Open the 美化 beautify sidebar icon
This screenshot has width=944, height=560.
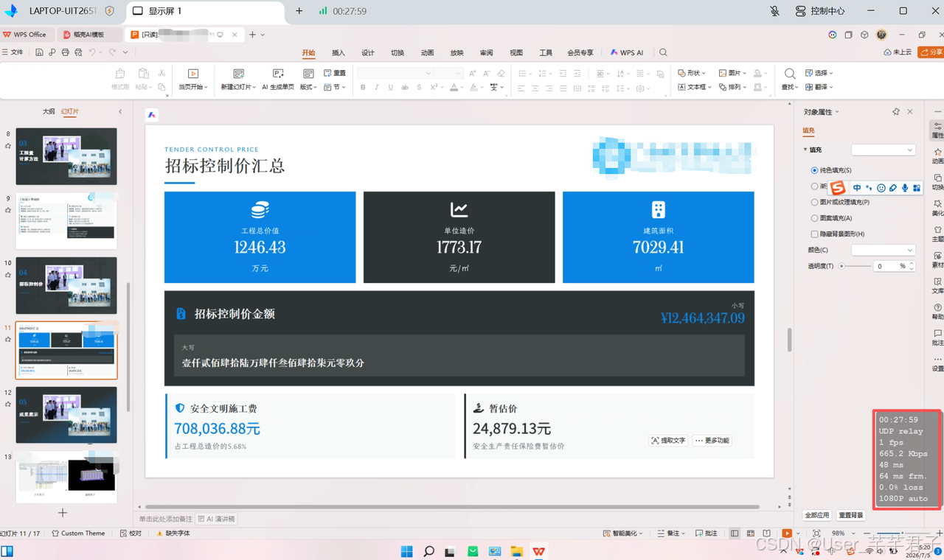point(937,208)
